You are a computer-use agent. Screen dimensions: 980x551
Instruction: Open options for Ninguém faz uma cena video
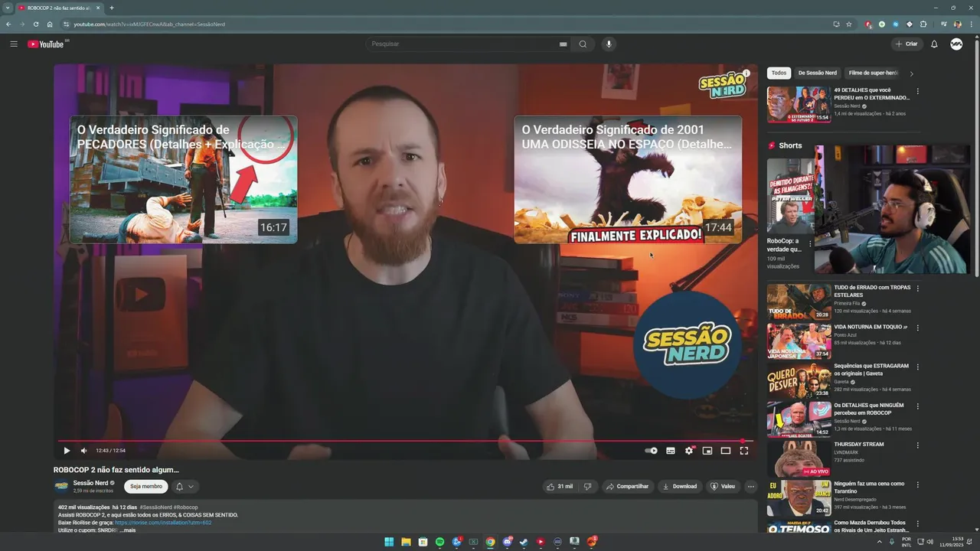[x=917, y=484]
